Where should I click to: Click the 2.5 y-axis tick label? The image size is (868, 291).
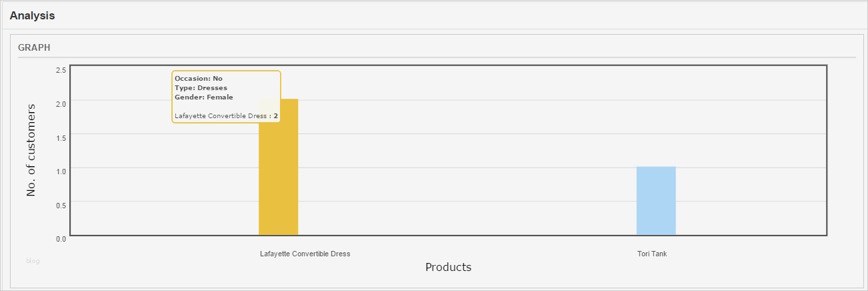[61, 69]
